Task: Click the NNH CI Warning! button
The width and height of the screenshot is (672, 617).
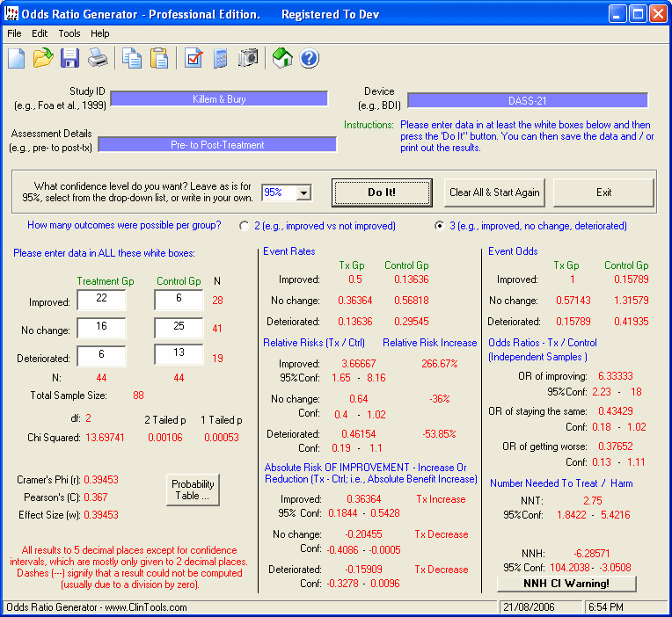Action: (x=566, y=584)
